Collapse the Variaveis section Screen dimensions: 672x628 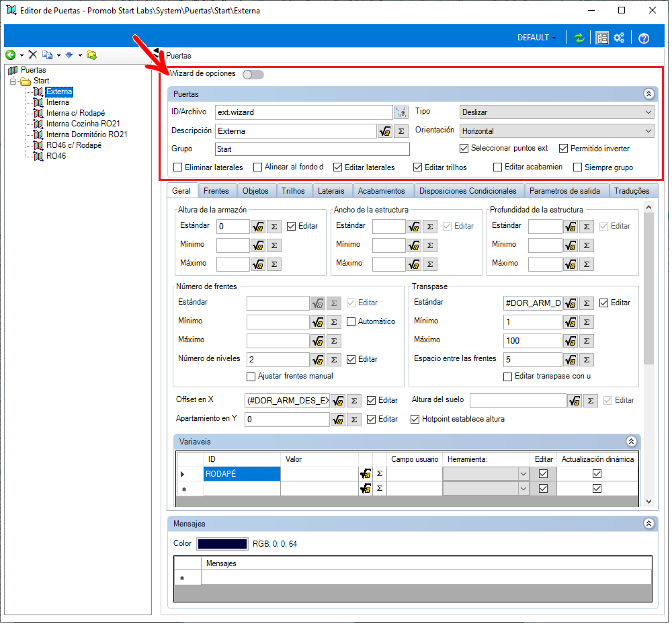631,442
